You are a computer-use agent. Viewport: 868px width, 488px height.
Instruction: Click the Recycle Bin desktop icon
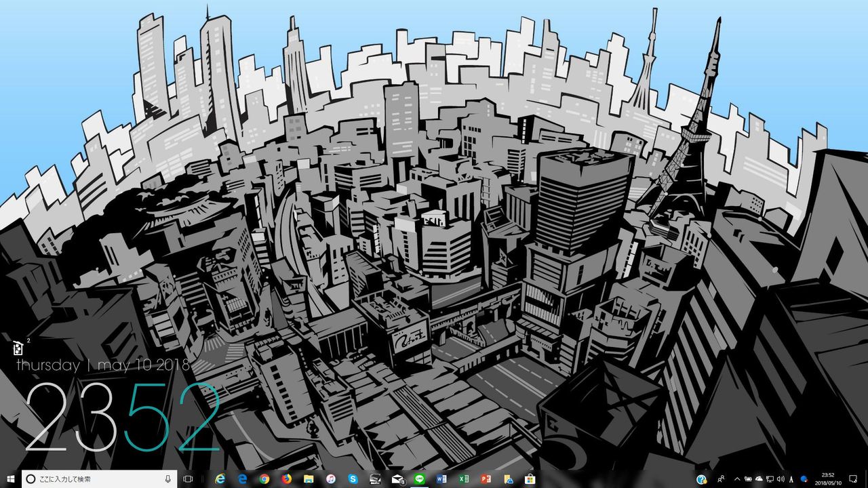click(19, 348)
